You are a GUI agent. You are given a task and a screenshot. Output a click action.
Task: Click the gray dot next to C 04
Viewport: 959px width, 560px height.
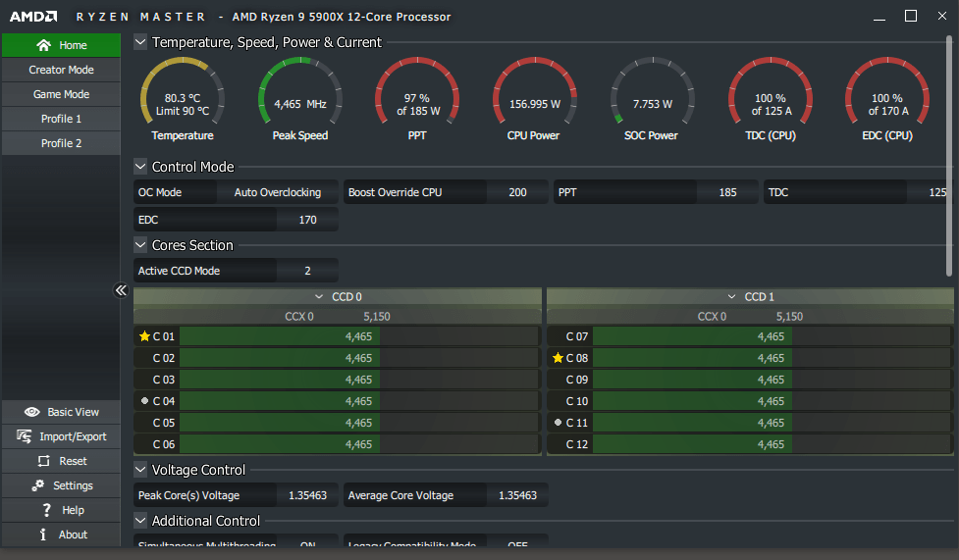click(144, 401)
